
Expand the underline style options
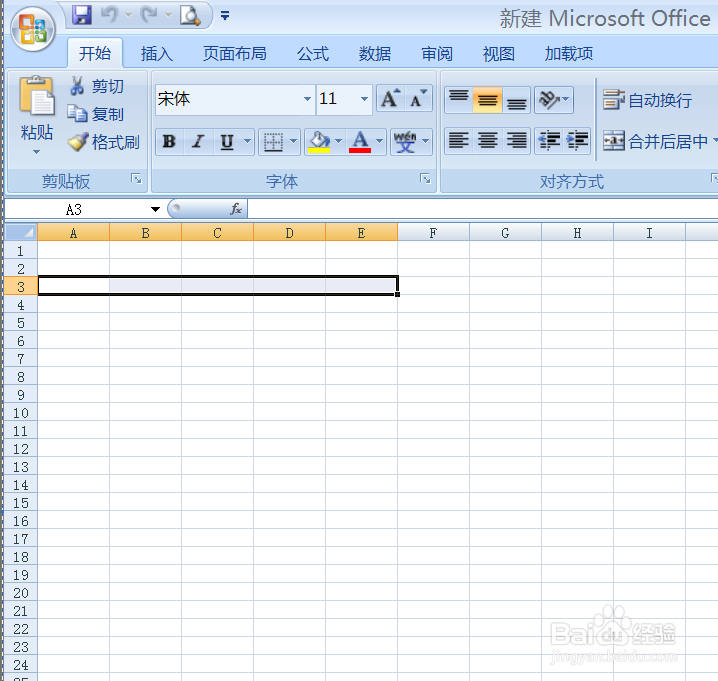point(247,141)
